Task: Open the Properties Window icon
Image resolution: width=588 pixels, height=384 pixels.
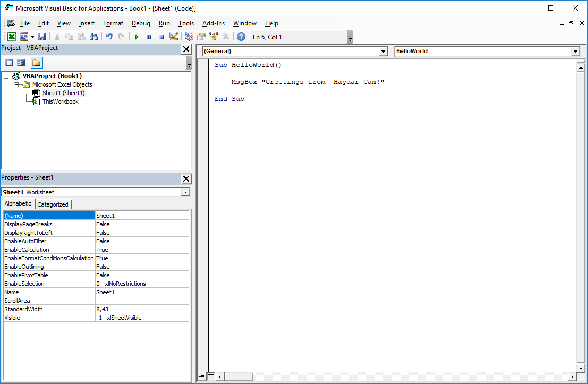Action: click(201, 37)
